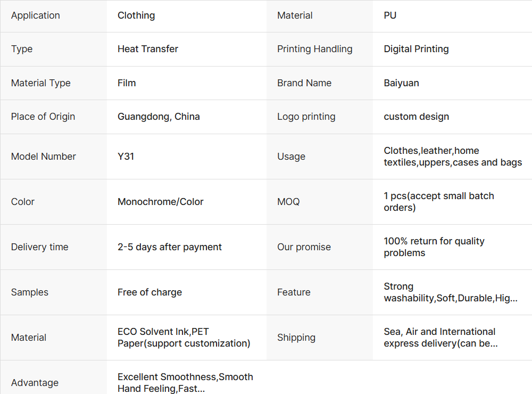Click the truncated Shipping value text

(440, 338)
